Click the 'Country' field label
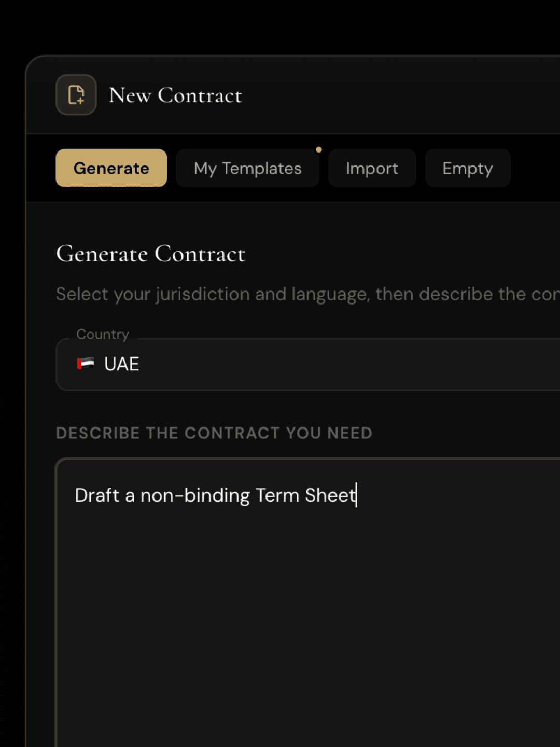This screenshot has width=560, height=747. [x=103, y=334]
